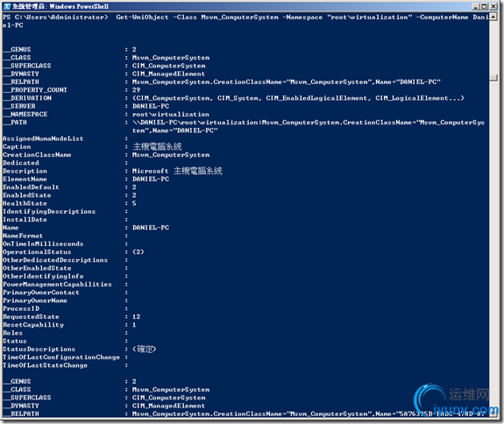
Task: Minimize the Windows PowerShell window
Action: [476, 6]
